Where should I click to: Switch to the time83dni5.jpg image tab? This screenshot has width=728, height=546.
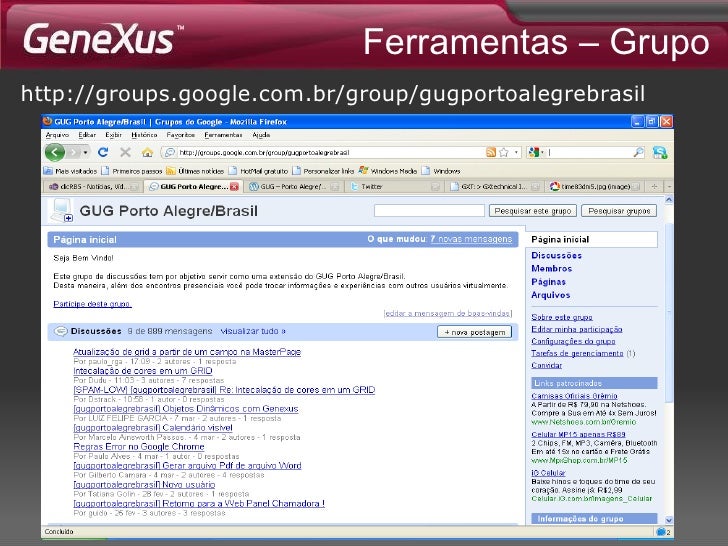595,187
